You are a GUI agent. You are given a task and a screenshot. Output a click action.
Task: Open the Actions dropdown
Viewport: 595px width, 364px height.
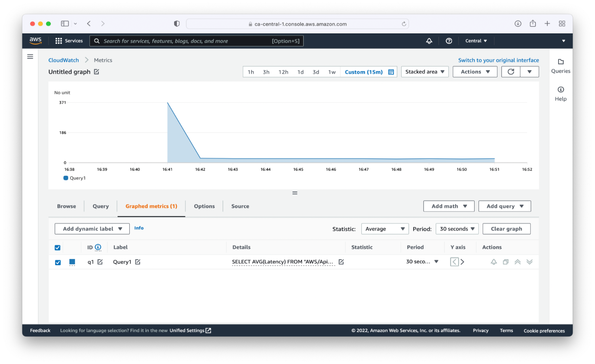[x=475, y=72]
